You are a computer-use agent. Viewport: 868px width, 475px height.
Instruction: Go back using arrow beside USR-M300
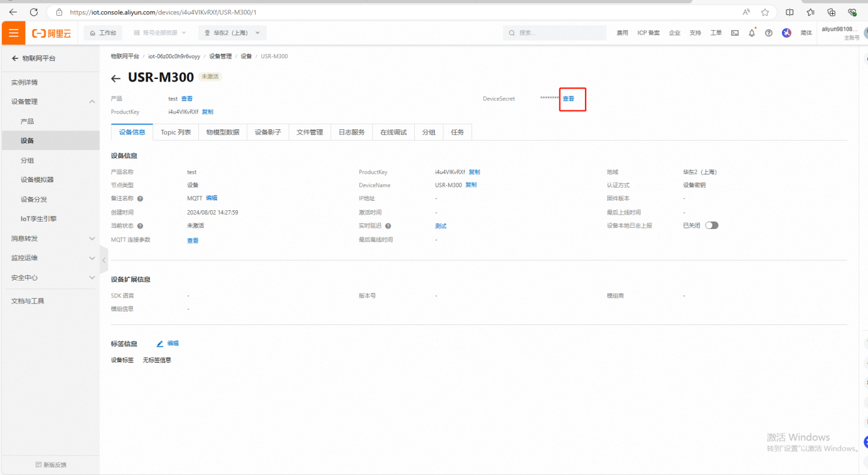(x=115, y=78)
